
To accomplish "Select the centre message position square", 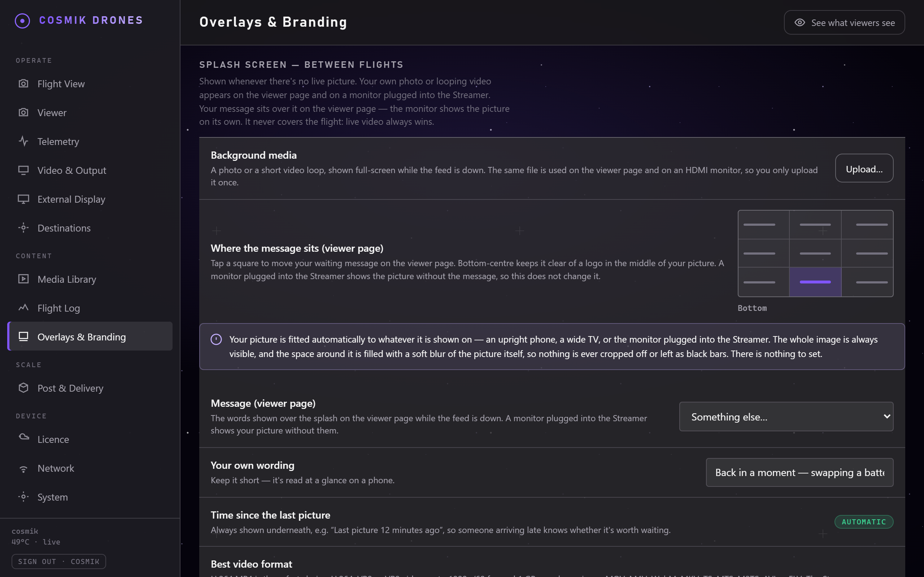I will click(x=815, y=254).
